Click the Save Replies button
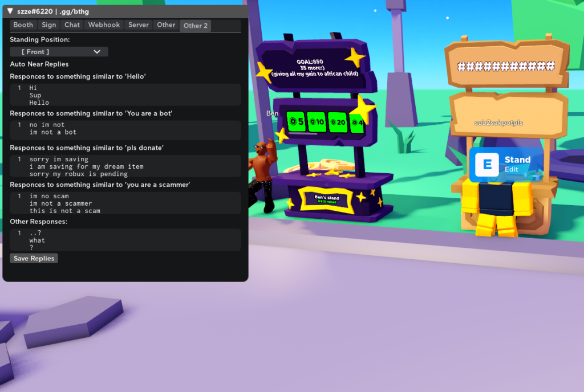584x392 pixels. 34,258
